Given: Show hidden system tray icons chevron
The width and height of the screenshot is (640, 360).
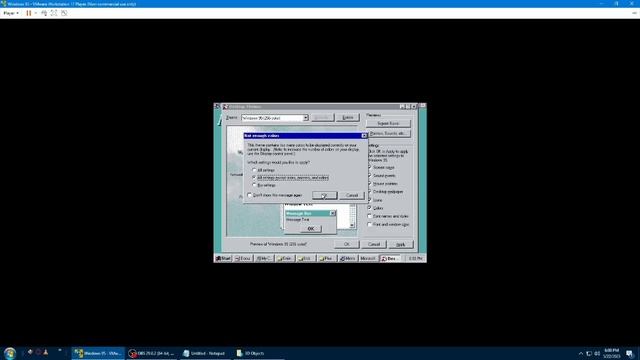Looking at the screenshot, I should click(x=581, y=353).
